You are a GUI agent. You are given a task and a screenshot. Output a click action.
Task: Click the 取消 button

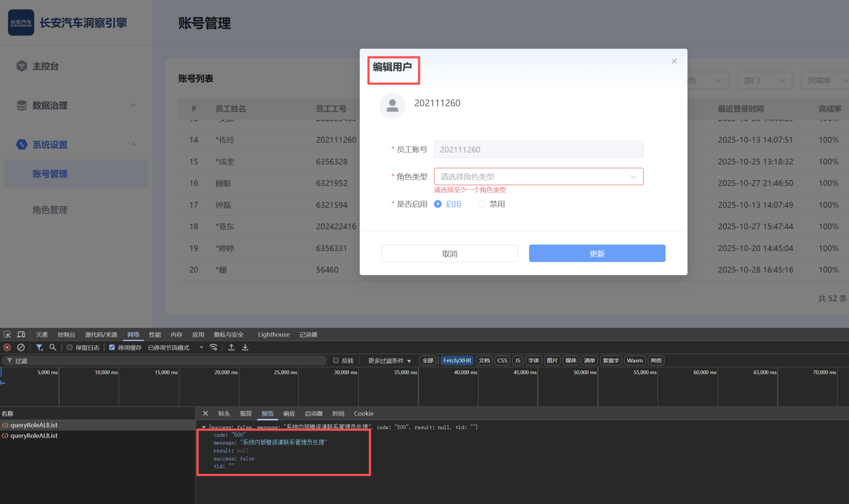(x=449, y=254)
